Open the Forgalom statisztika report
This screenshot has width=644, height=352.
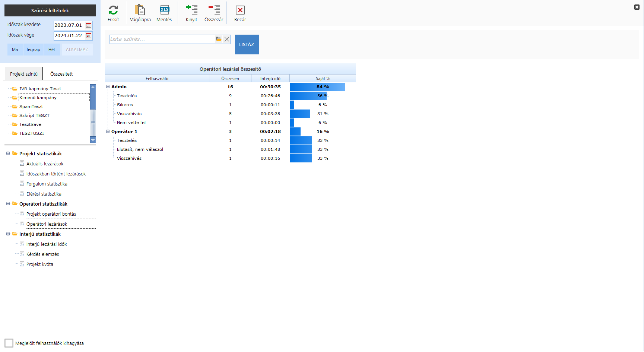point(47,184)
